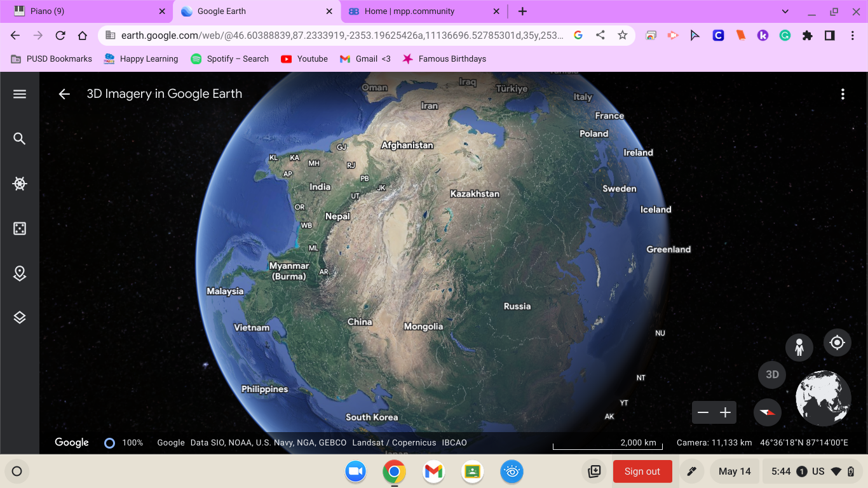Screen dimensions: 868x488
Task: Open Spotify – Search bookmark
Action: tap(229, 58)
